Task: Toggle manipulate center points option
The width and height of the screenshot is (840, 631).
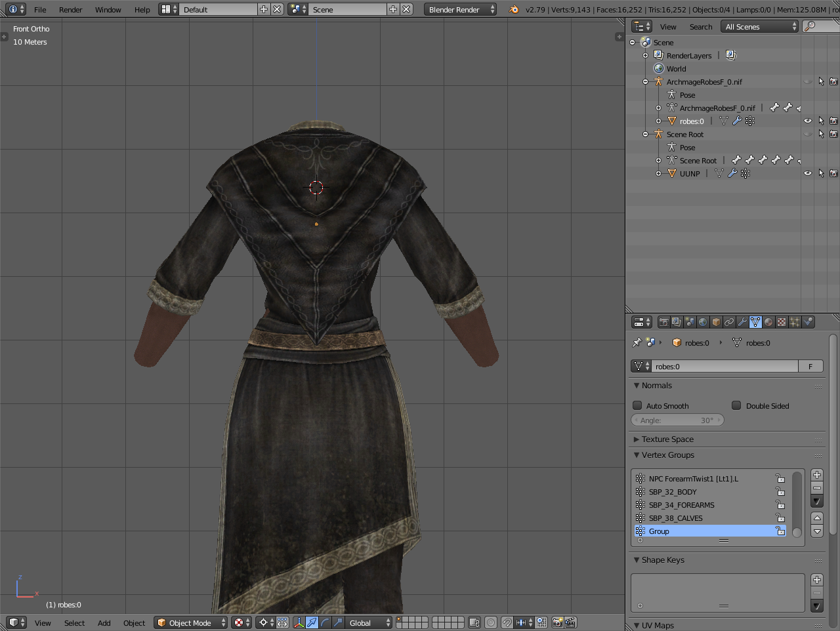Action: 282,622
